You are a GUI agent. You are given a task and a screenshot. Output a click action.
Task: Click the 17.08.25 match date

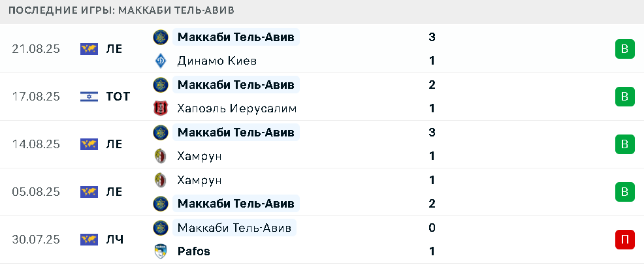coord(36,97)
